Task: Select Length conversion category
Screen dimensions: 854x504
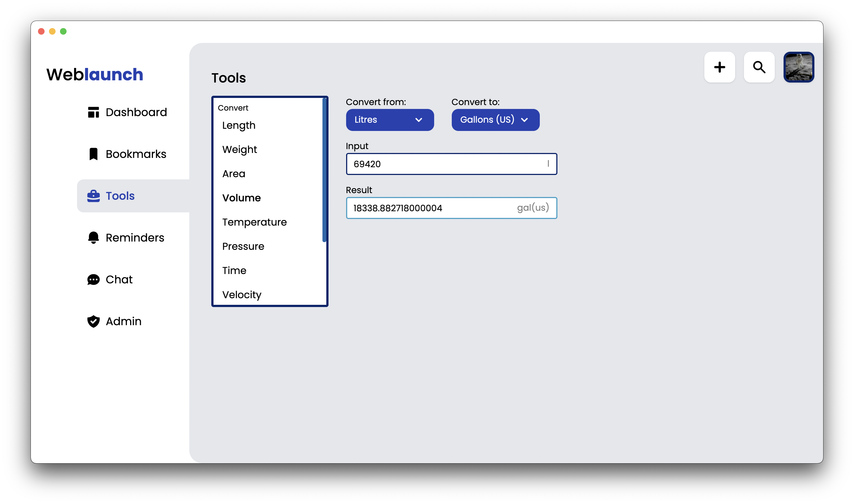Action: click(x=239, y=125)
